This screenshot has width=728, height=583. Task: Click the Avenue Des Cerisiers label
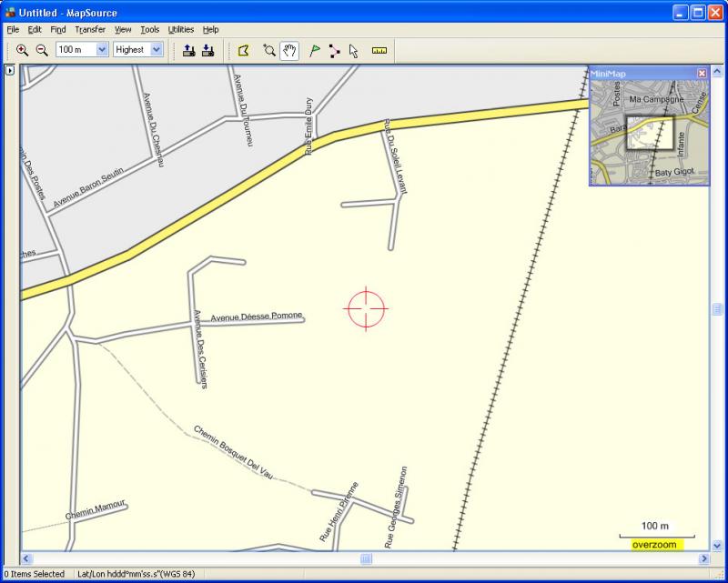pos(200,348)
